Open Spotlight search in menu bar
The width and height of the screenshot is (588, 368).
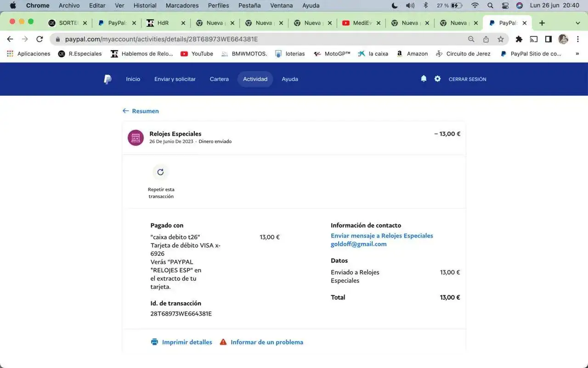490,6
